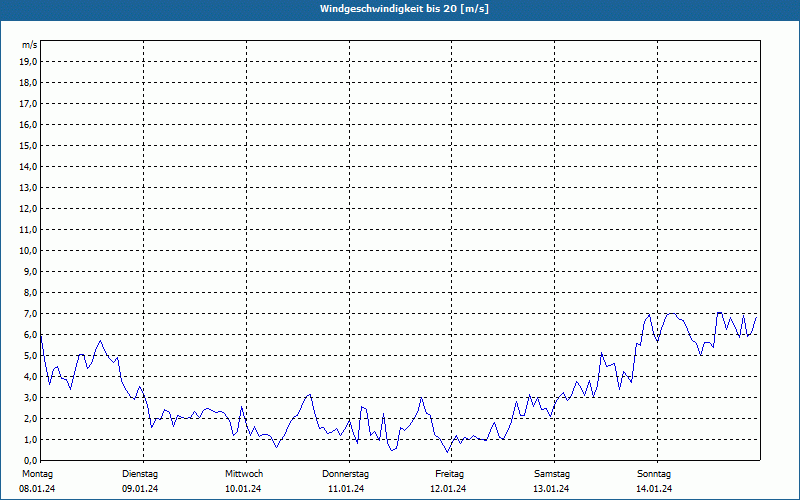Click the 'Dienstag' day label
The width and height of the screenshot is (800, 500).
click(140, 474)
